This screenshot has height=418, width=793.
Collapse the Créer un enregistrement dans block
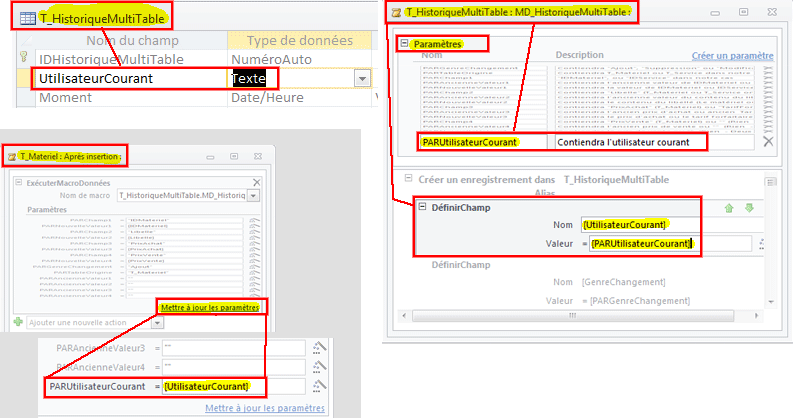406,179
